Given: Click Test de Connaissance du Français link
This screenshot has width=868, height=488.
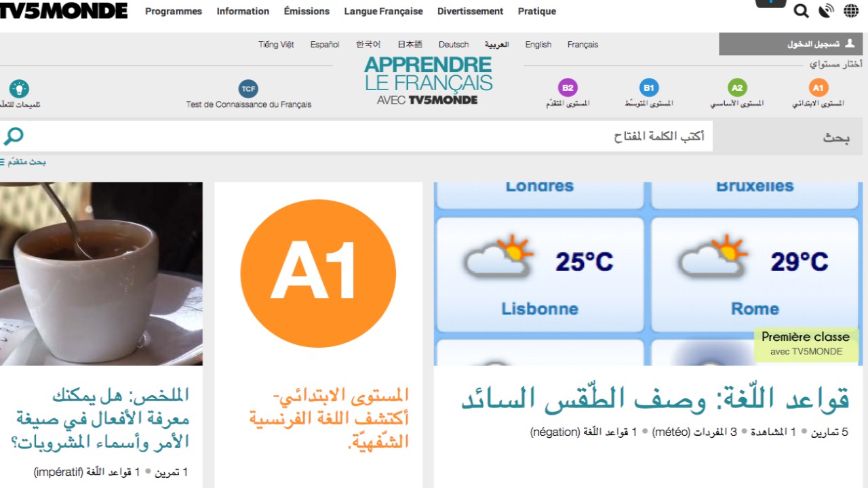Looking at the screenshot, I should point(249,104).
